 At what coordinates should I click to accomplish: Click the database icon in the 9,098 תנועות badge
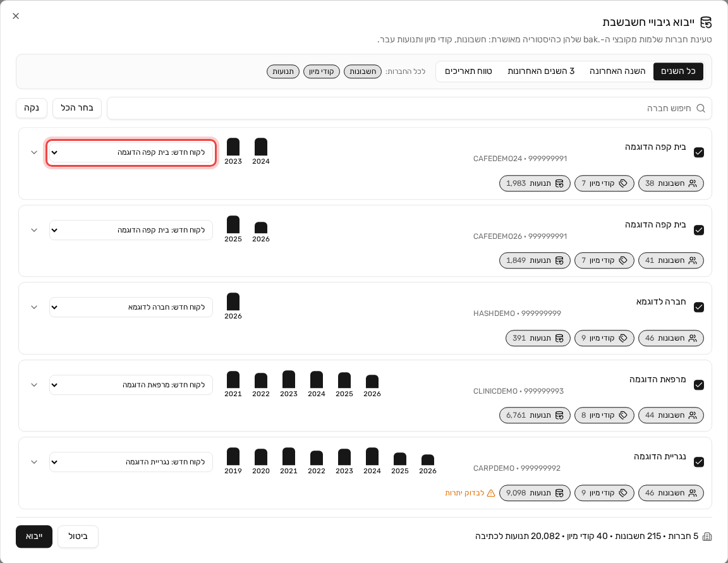[559, 493]
